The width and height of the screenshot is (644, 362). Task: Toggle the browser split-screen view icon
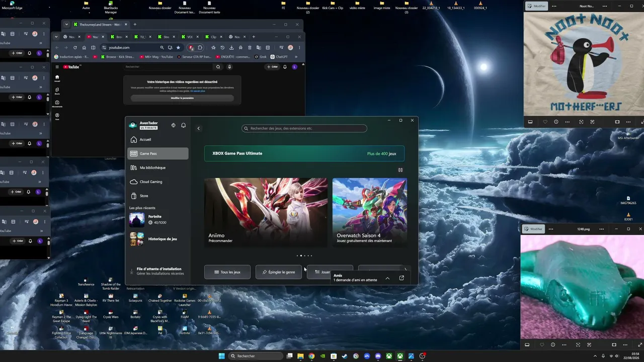93,48
